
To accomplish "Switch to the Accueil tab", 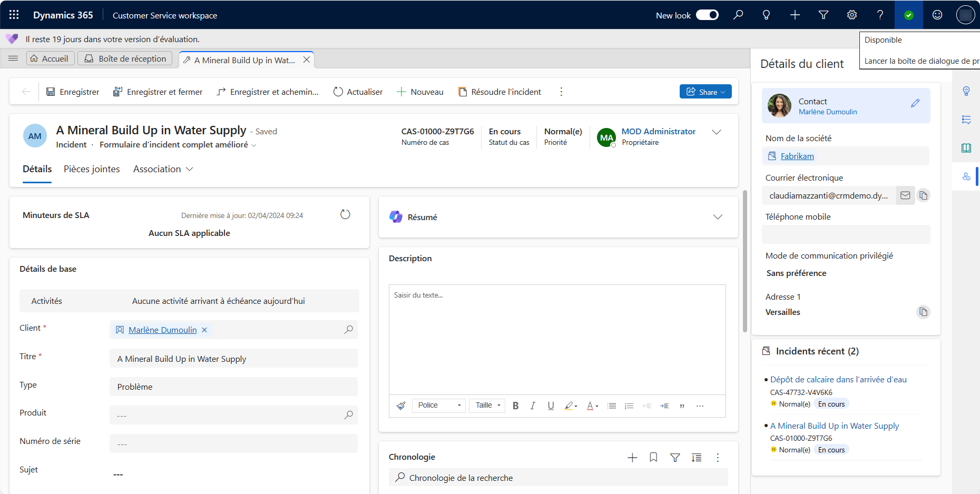I will [50, 58].
